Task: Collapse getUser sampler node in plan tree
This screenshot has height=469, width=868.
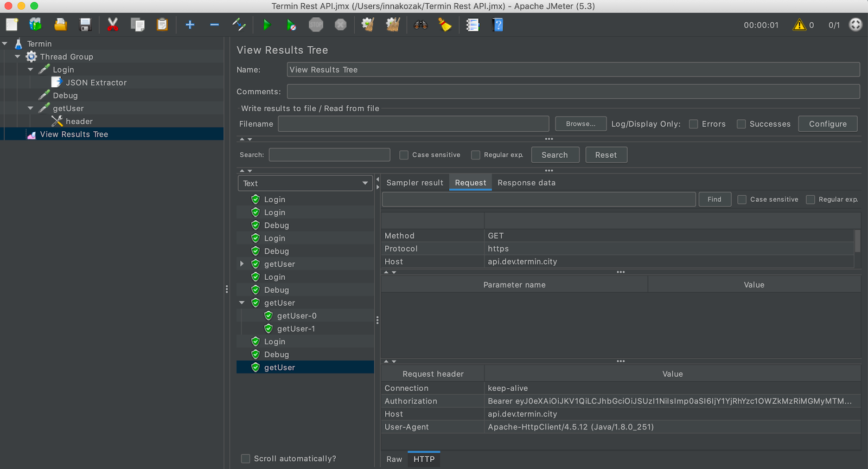Action: coord(30,108)
